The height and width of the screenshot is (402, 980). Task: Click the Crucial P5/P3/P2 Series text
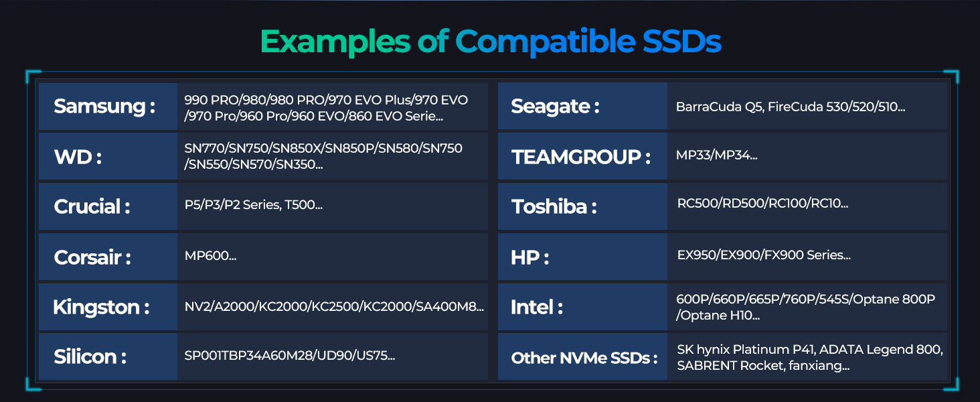pyautogui.click(x=254, y=206)
